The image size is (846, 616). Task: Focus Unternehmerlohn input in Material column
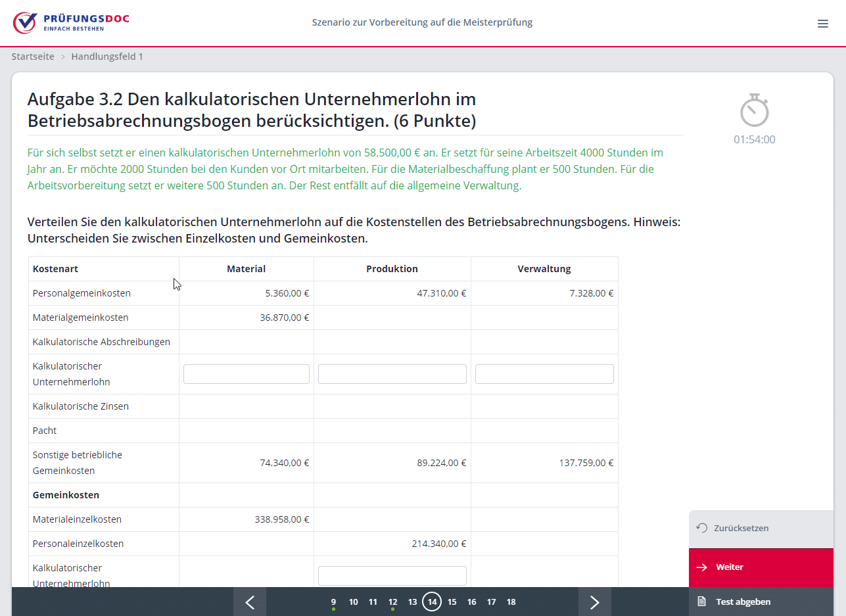246,374
